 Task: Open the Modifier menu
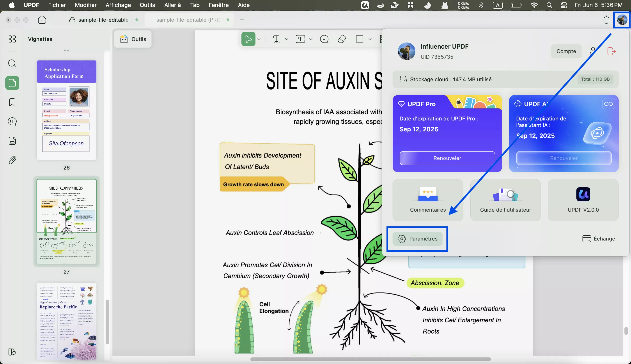pos(85,5)
